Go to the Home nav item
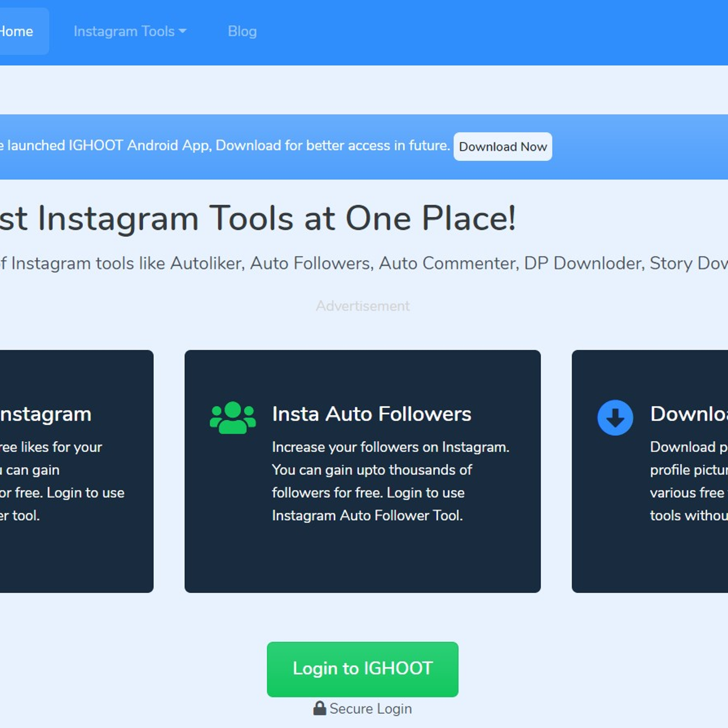Screen dimensions: 728x728 click(17, 31)
